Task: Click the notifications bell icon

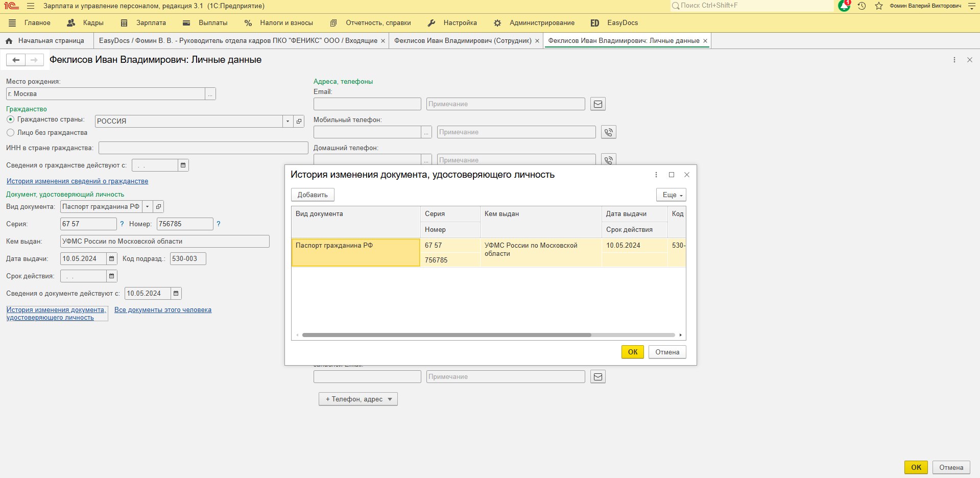Action: 844,6
